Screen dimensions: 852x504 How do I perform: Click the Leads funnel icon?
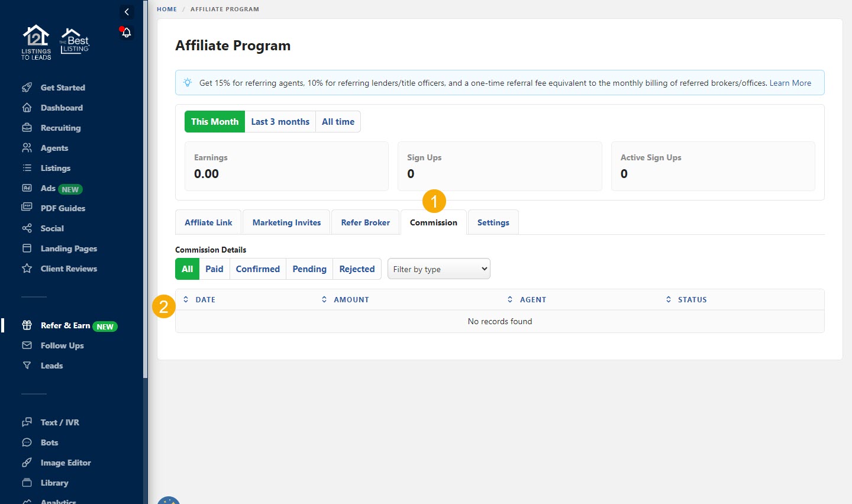[27, 366]
